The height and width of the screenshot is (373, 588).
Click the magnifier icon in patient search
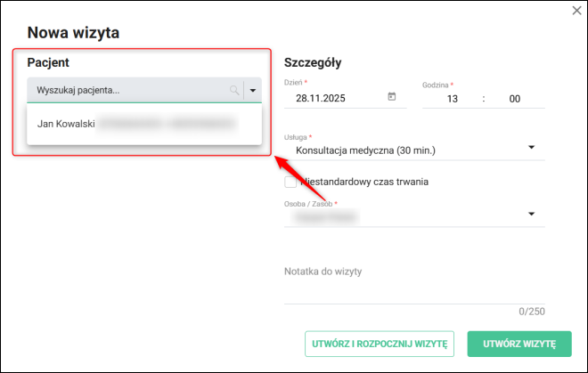click(x=234, y=90)
